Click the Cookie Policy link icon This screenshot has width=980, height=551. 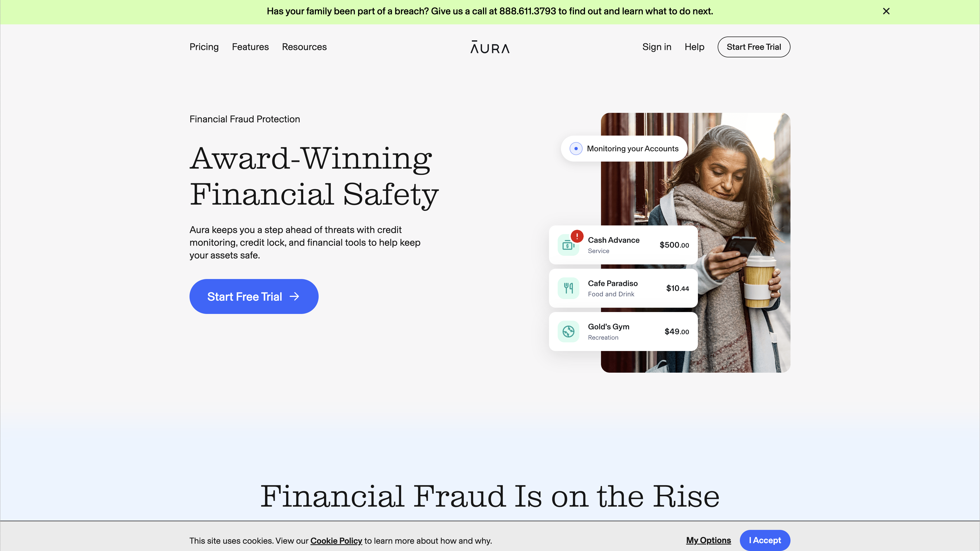pyautogui.click(x=336, y=540)
